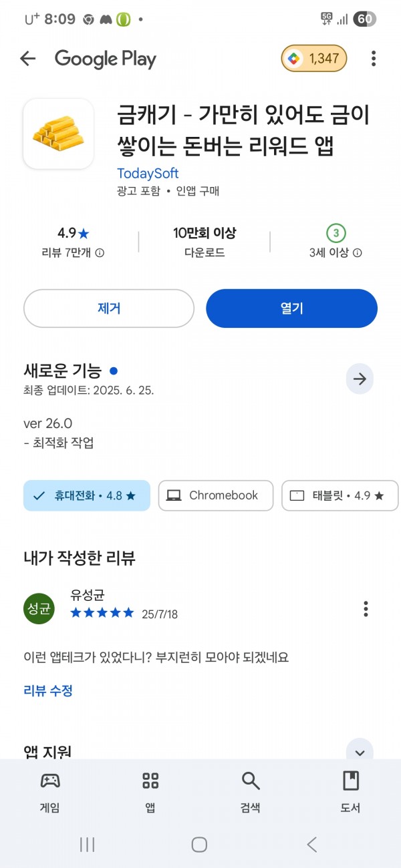
Task: Open Play Points balance 1,347
Action: [x=315, y=59]
